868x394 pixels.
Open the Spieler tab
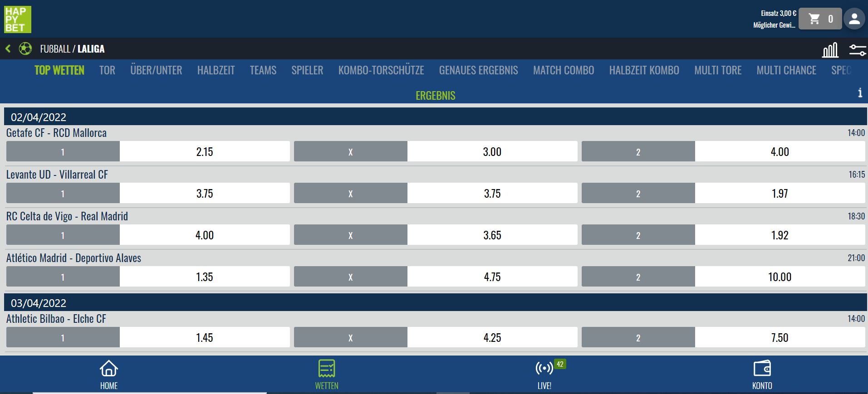[x=307, y=70]
